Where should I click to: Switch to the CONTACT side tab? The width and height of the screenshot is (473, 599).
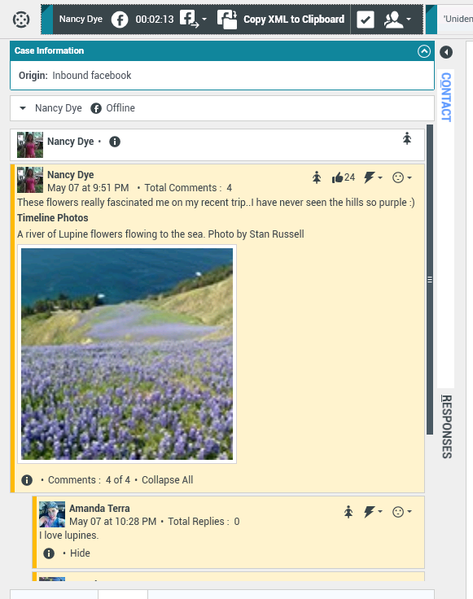446,97
